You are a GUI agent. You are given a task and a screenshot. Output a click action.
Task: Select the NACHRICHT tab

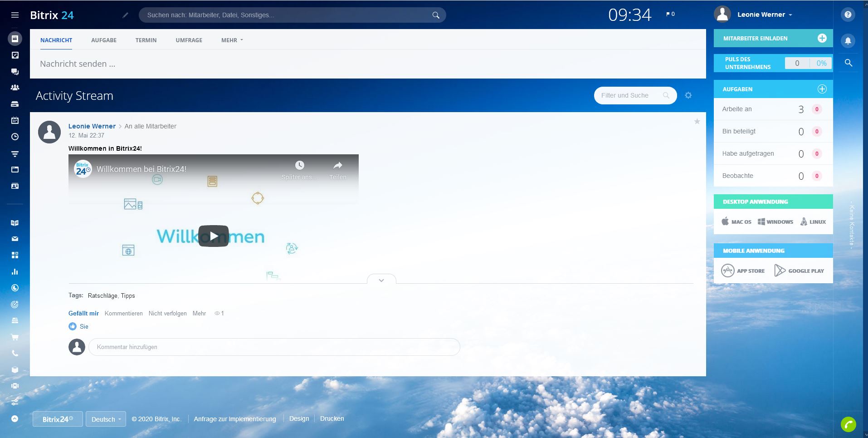56,40
